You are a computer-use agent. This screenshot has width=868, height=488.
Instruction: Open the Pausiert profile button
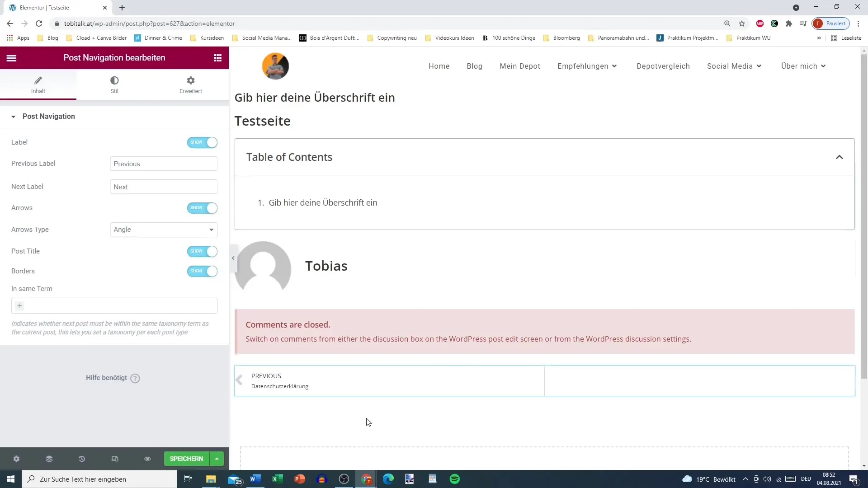point(831,23)
